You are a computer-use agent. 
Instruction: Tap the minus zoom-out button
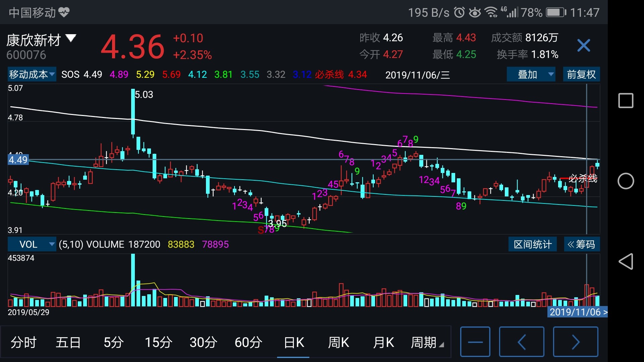point(475,342)
